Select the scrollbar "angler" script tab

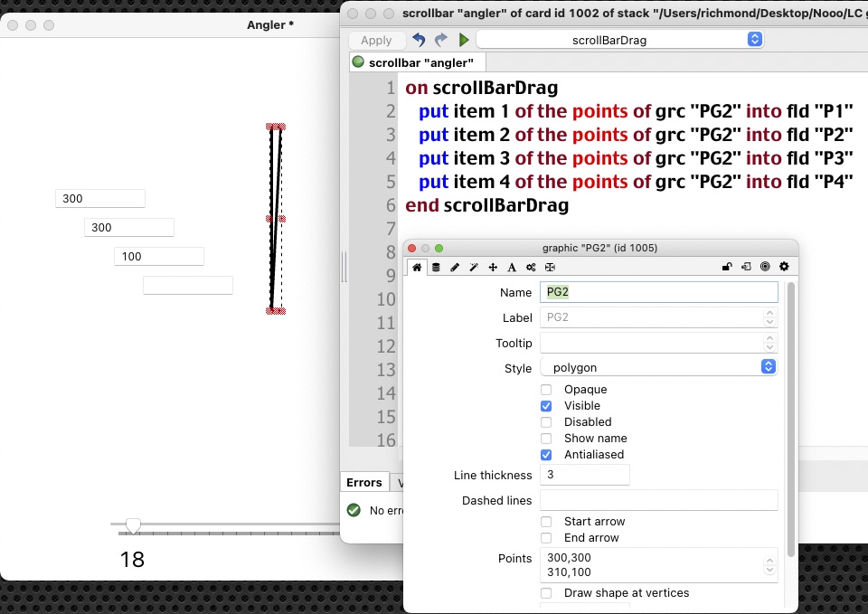click(418, 62)
